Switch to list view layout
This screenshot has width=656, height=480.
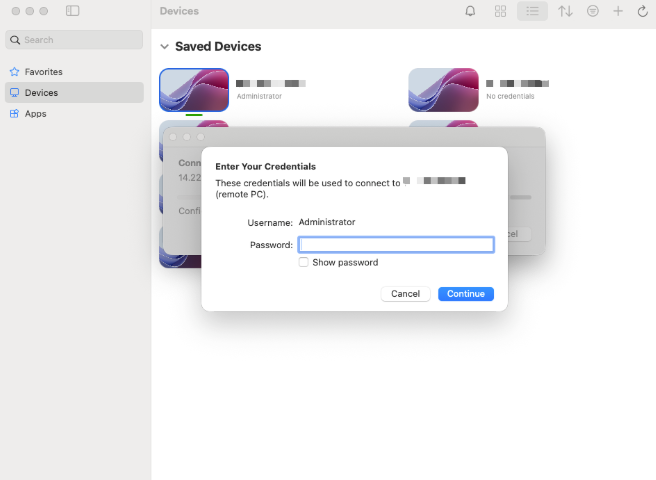532,11
